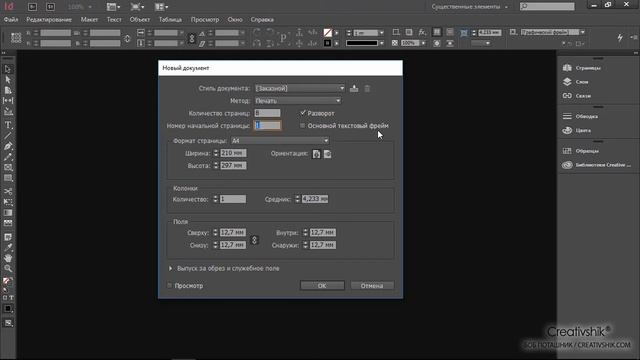
Task: Select the Rectangle Frame tool
Action: [8, 167]
